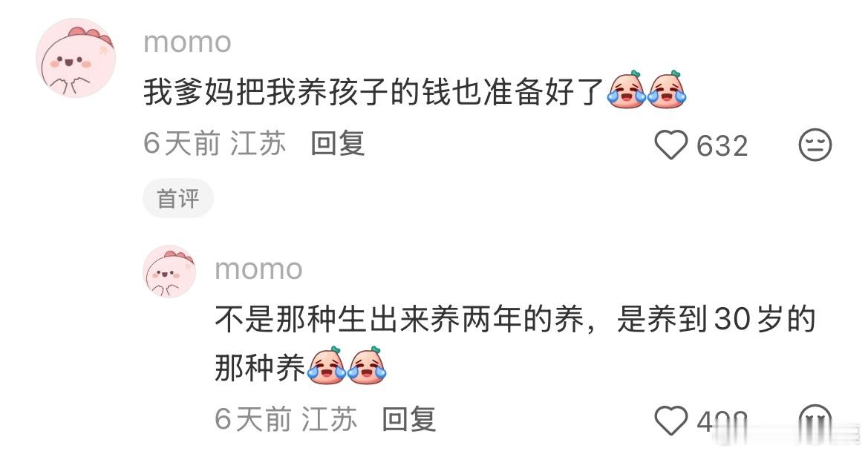
Task: Tap the dislike face icon on the reply
Action: [x=815, y=421]
